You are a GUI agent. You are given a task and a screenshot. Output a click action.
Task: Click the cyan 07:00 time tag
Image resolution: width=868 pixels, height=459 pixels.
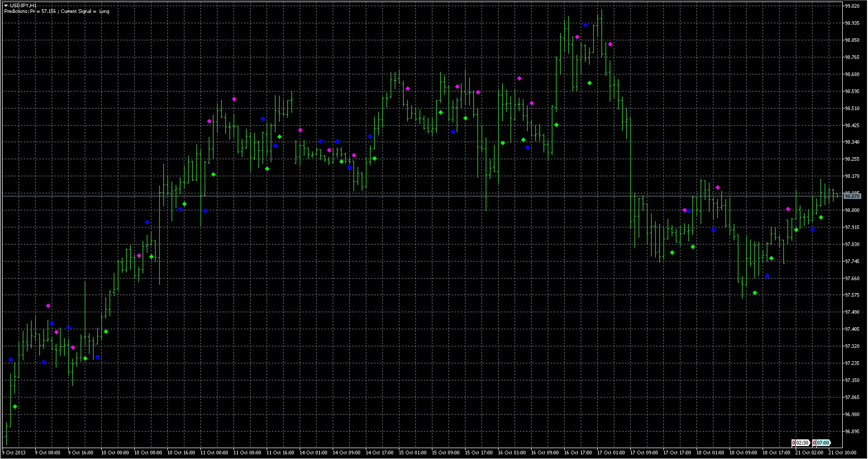pyautogui.click(x=822, y=443)
